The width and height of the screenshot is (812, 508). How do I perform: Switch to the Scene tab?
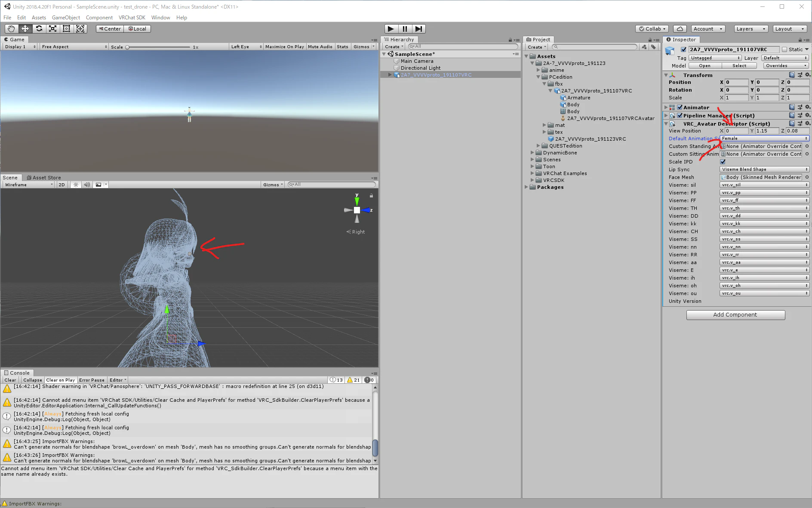[10, 178]
